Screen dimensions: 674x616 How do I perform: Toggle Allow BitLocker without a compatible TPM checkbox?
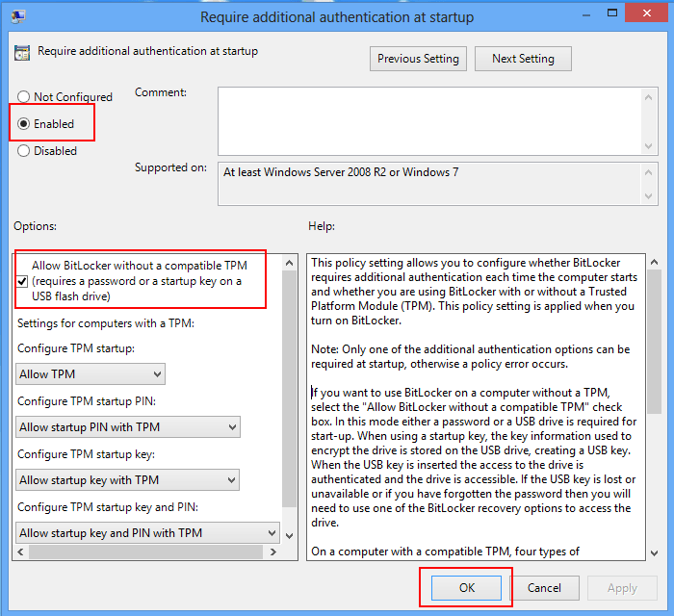coord(22,281)
